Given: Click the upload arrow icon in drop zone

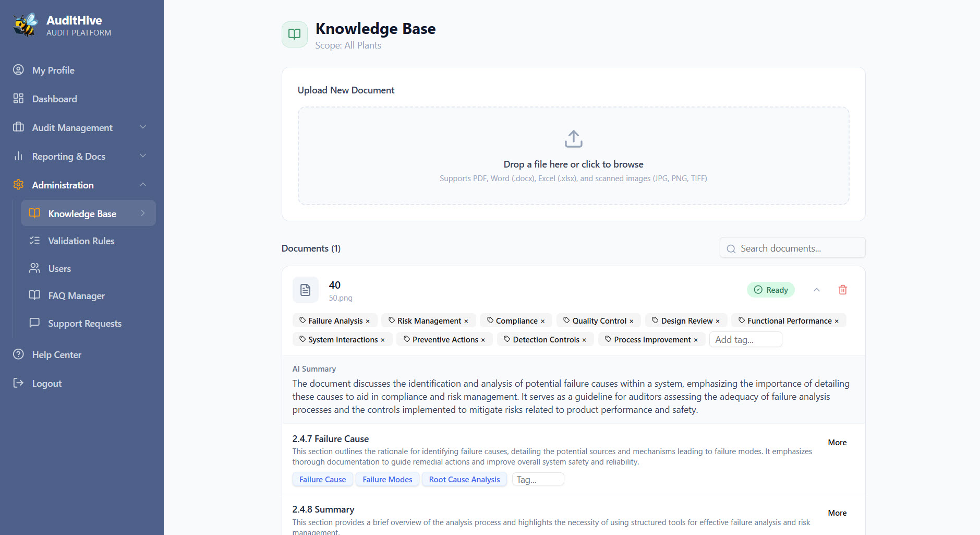Looking at the screenshot, I should pyautogui.click(x=573, y=139).
